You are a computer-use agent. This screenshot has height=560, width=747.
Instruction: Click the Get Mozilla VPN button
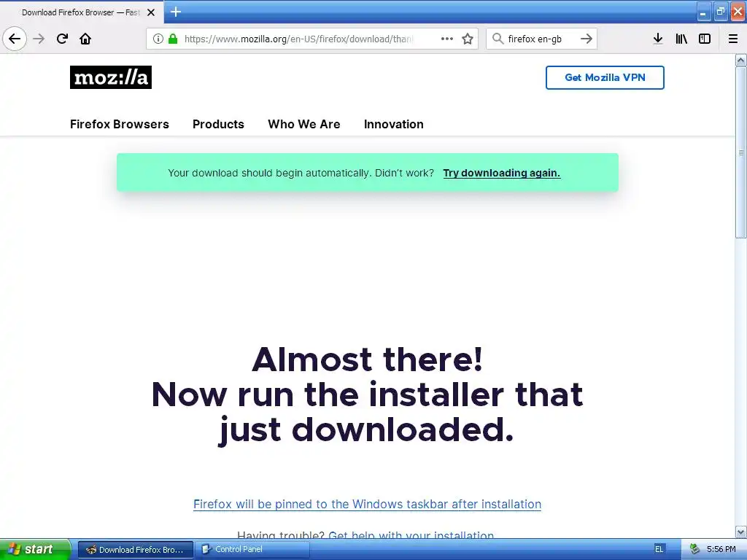605,77
